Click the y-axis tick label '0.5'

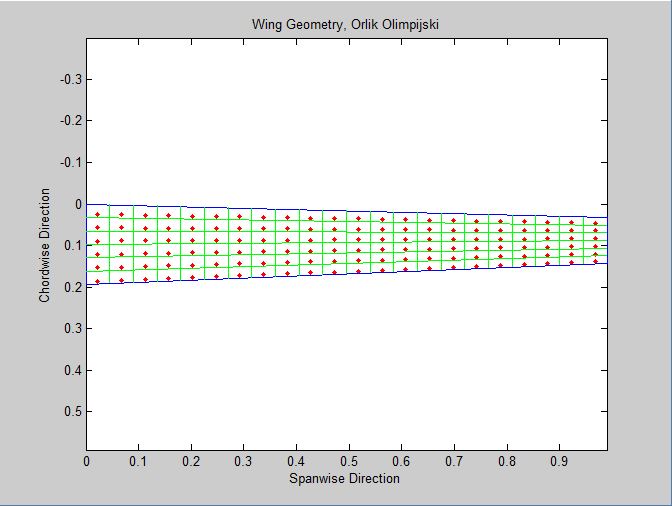tap(73, 411)
